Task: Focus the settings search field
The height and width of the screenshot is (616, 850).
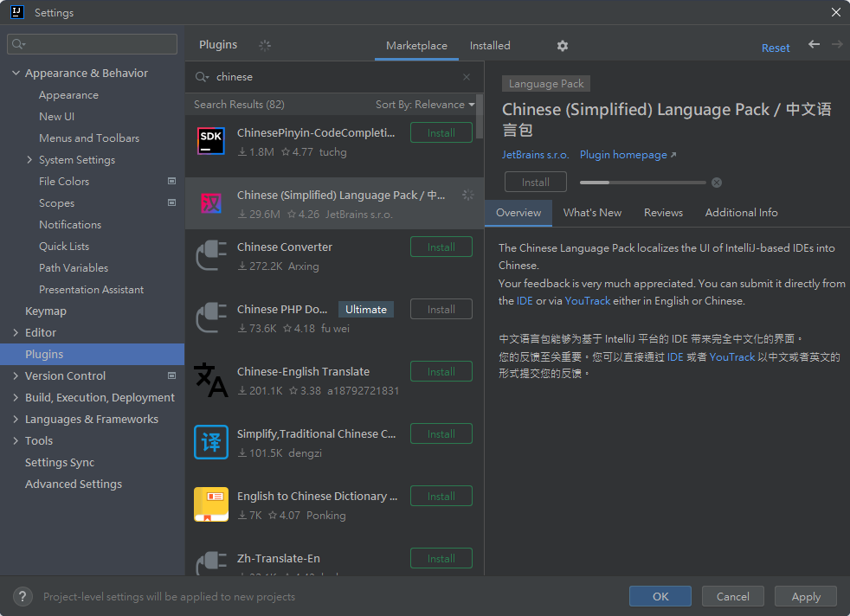Action: pyautogui.click(x=92, y=44)
